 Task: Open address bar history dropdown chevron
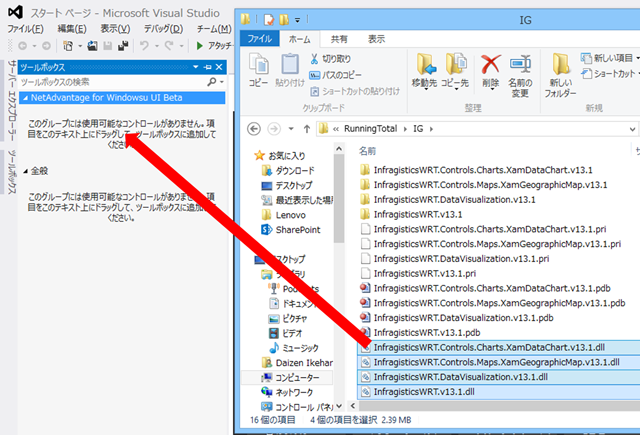(x=632, y=129)
